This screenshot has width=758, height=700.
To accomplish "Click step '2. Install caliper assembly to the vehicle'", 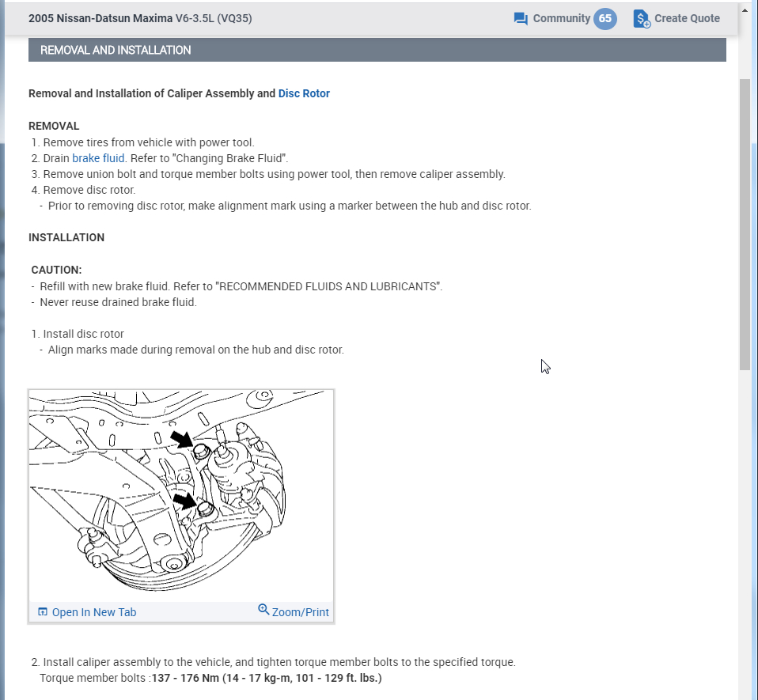I will (x=274, y=662).
